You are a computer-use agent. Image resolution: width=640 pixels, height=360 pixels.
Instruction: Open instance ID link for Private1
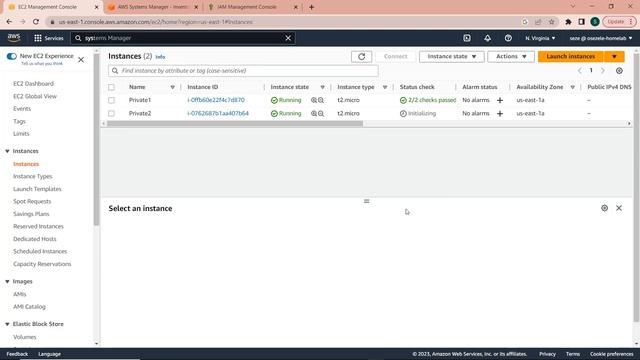point(216,100)
